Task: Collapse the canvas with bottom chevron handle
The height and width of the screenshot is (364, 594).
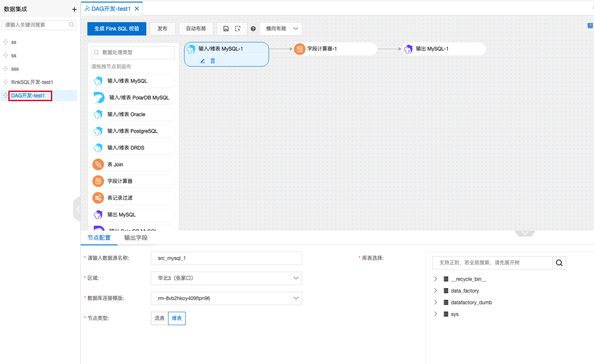Action: coord(525,233)
